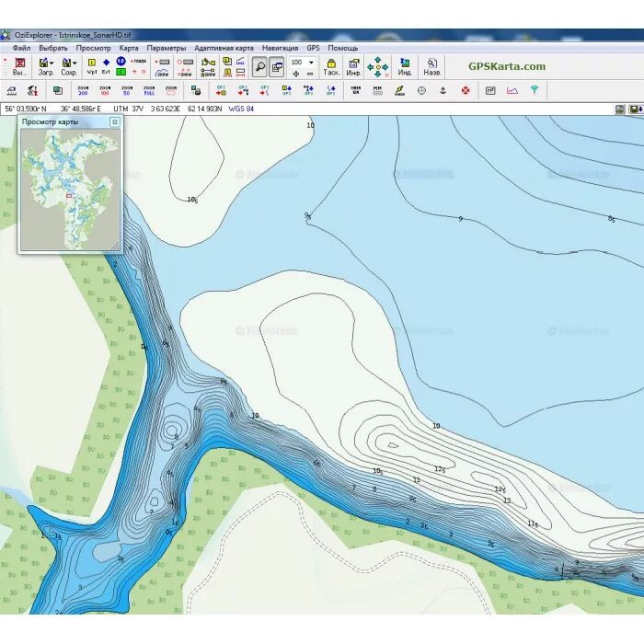Open the Навигация menu

[x=280, y=48]
